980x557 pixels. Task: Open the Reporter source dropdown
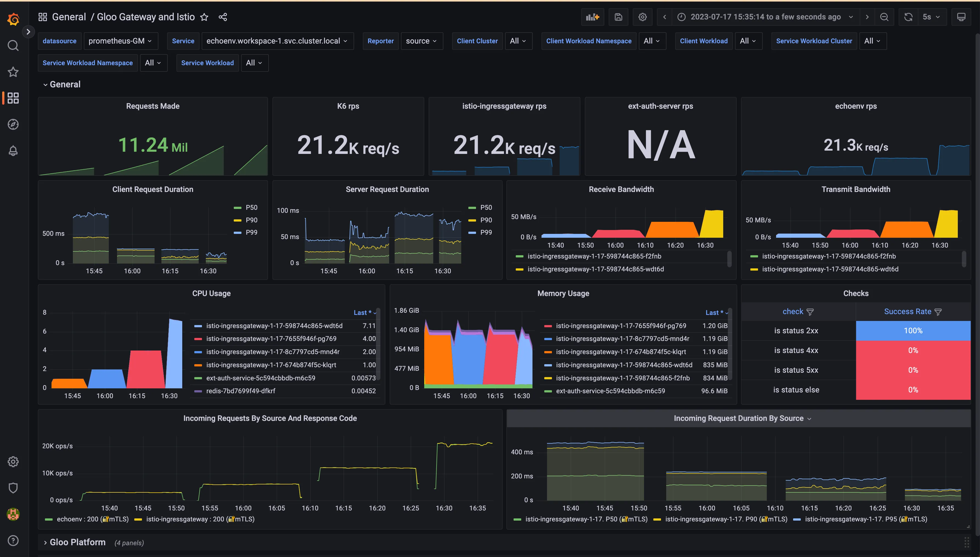[421, 41]
